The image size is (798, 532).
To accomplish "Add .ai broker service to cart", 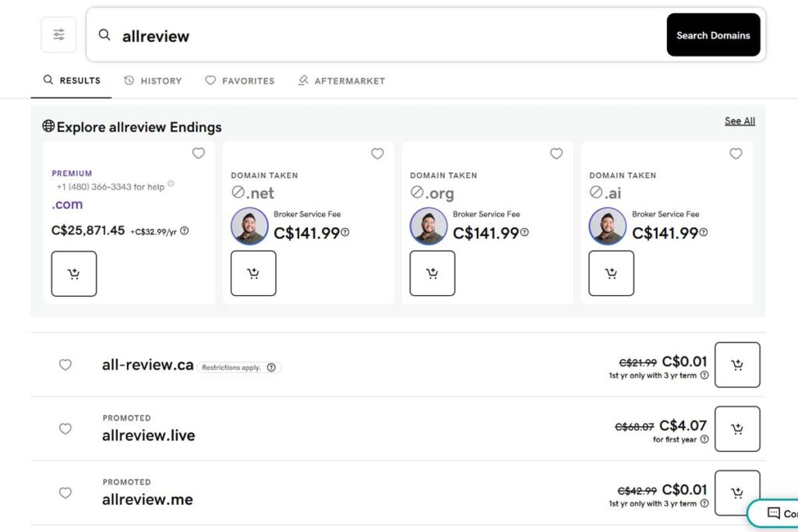I will pyautogui.click(x=611, y=273).
